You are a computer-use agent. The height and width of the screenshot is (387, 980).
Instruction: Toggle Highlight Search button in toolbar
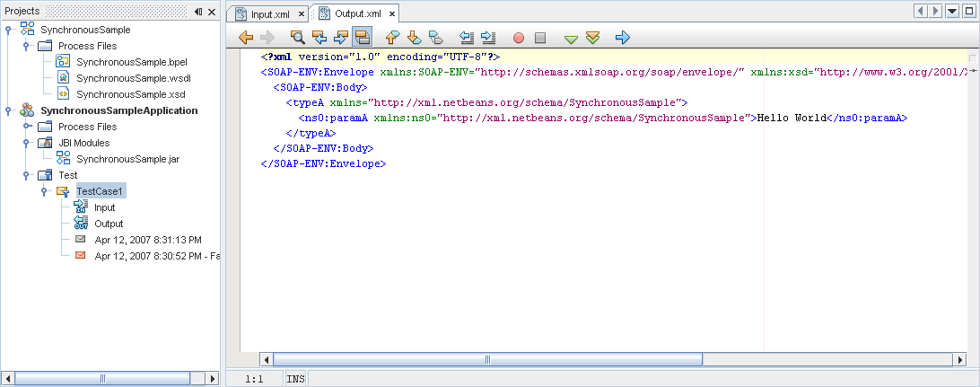(x=362, y=38)
